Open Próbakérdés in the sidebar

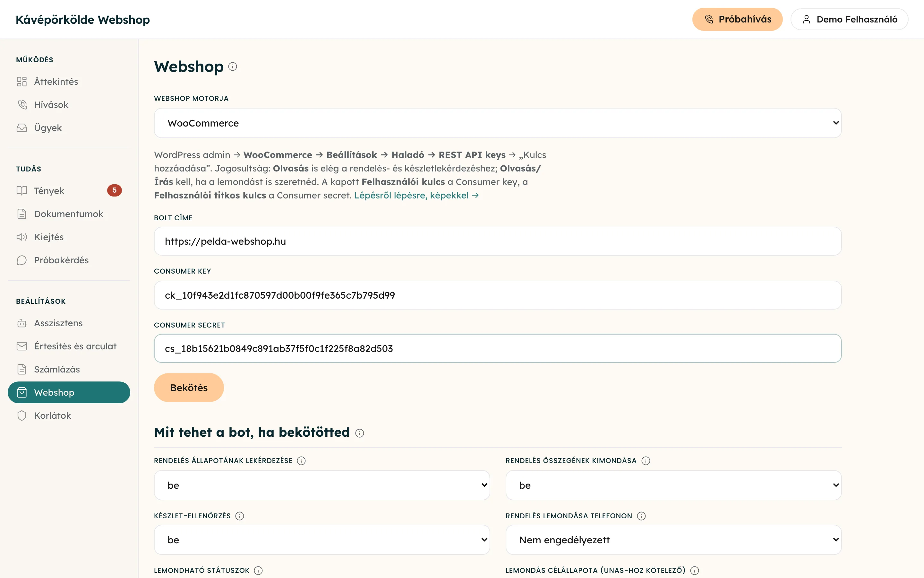pos(69,260)
